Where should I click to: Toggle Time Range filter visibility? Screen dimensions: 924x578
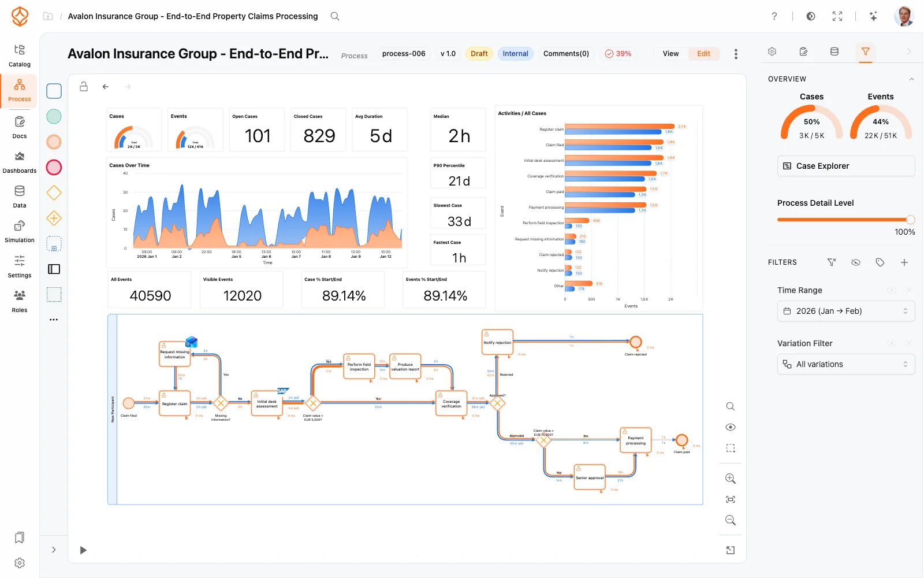pyautogui.click(x=892, y=290)
